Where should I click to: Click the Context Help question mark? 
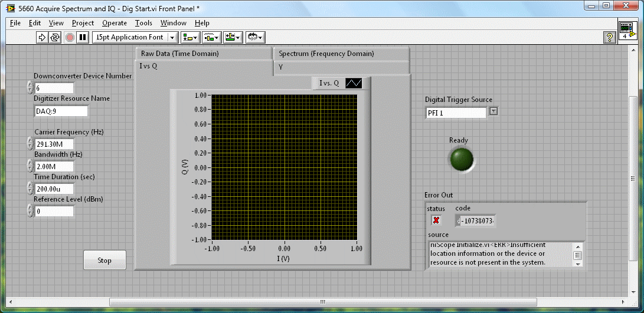[x=610, y=37]
